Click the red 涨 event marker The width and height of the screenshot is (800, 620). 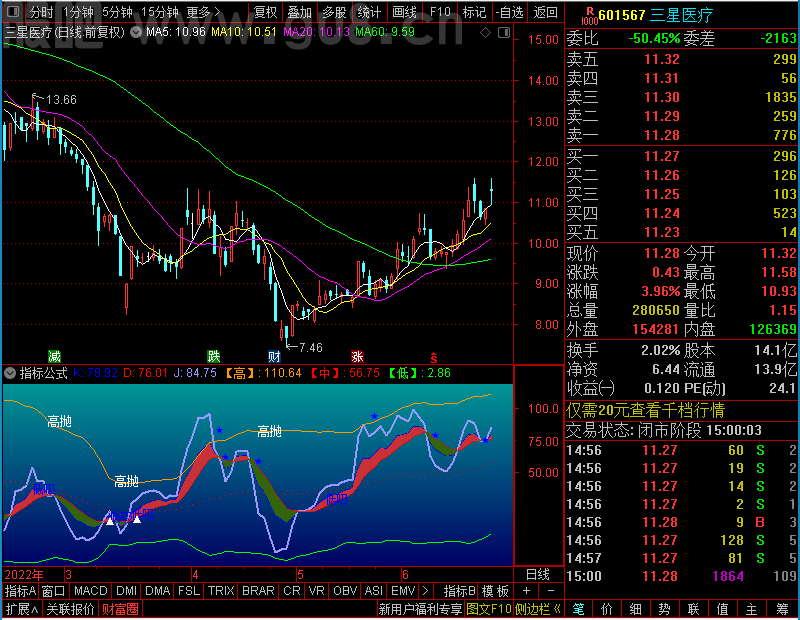click(x=357, y=356)
